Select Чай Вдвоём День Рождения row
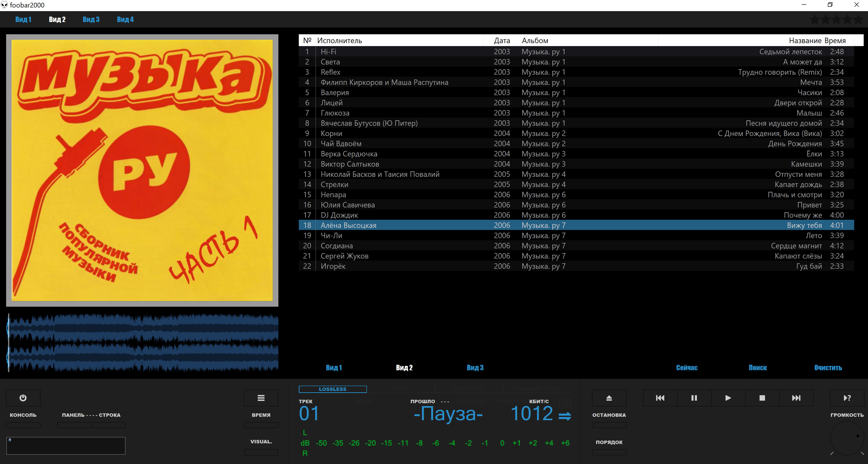Viewport: 868px width, 464px height. pos(576,144)
